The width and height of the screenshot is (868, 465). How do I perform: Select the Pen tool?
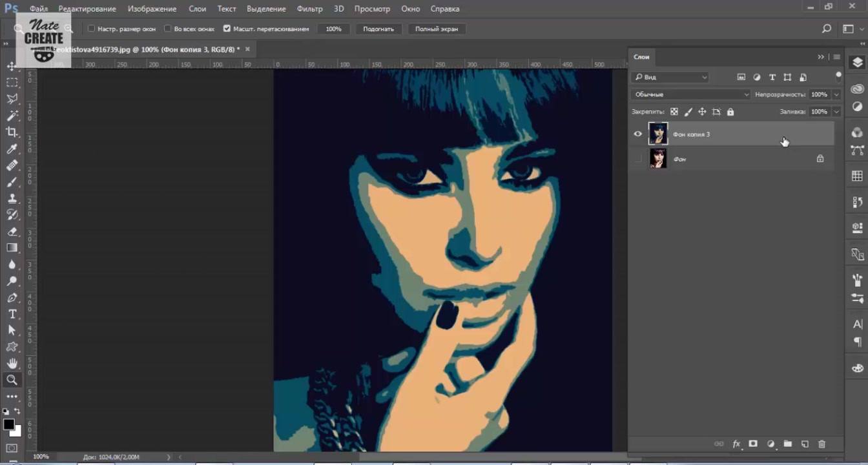[x=12, y=297]
